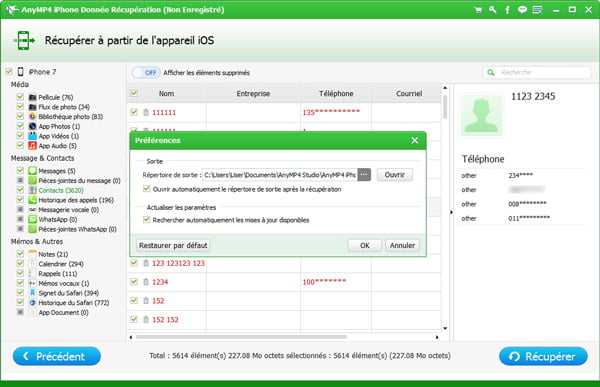Select App Document (0) in sidebar

(64, 312)
